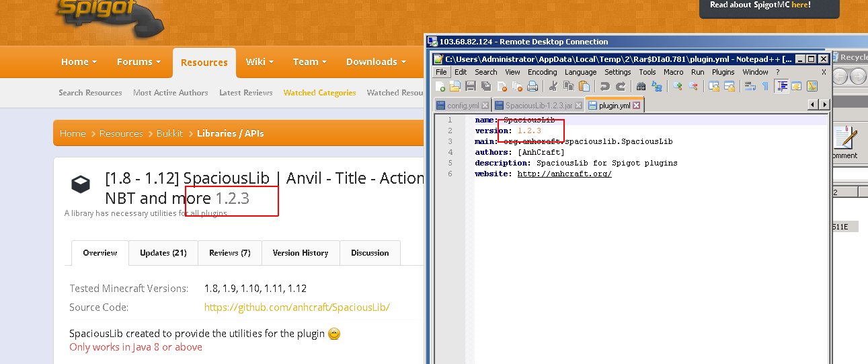Switch to the Reviews (7) tab
Viewport: 868px width, 364px height.
pos(230,253)
